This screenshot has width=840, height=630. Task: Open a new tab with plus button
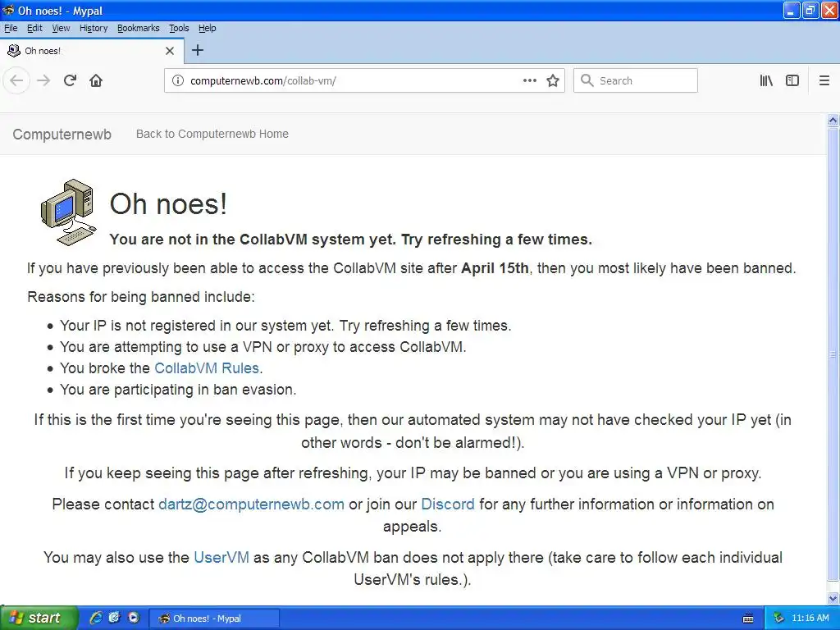click(x=198, y=50)
